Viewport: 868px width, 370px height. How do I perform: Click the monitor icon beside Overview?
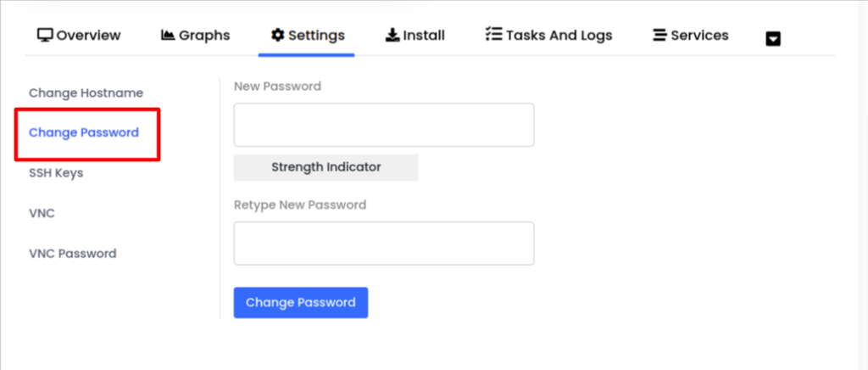[45, 36]
